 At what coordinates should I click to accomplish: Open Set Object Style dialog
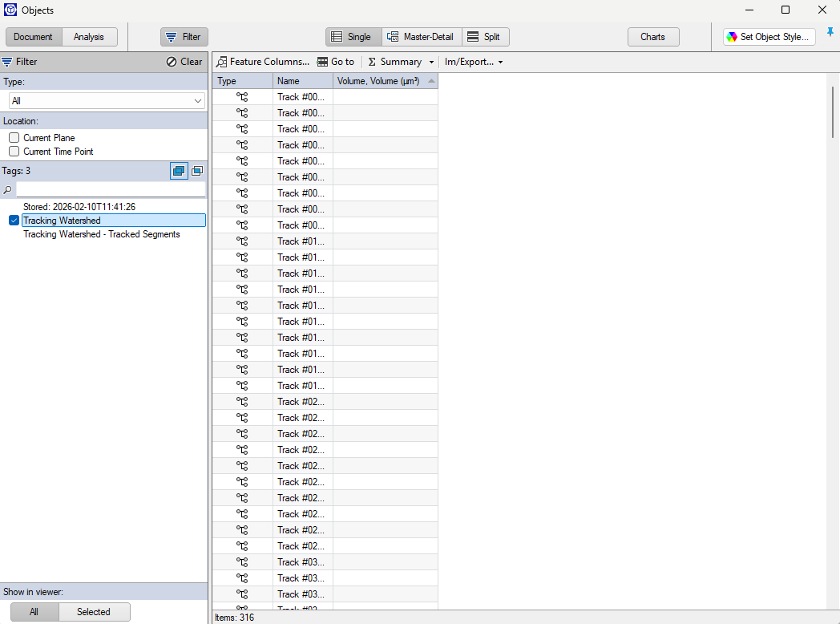point(768,36)
